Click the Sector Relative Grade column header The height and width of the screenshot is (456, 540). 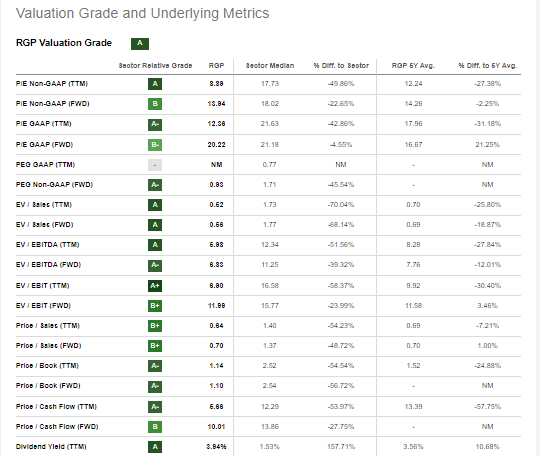coord(155,65)
